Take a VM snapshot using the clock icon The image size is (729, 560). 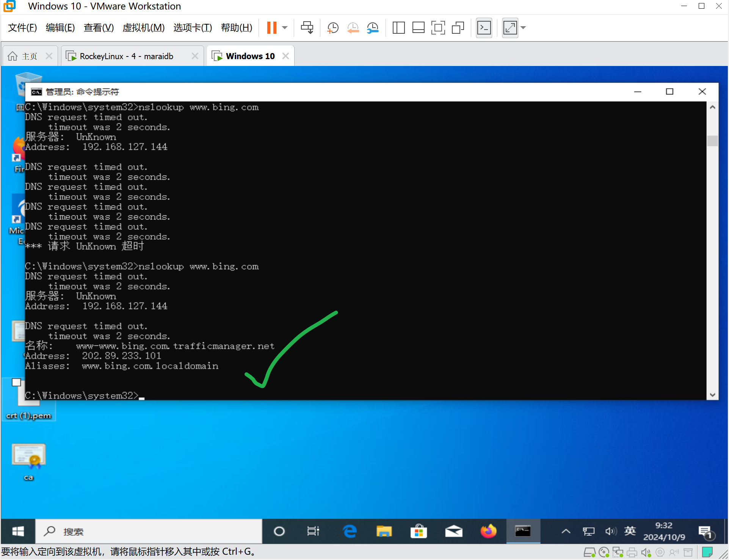(x=332, y=28)
